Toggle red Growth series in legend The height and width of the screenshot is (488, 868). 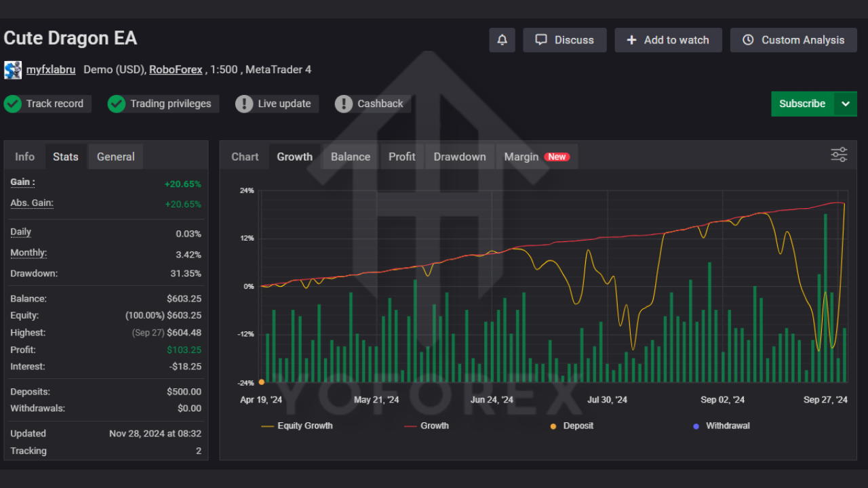427,426
